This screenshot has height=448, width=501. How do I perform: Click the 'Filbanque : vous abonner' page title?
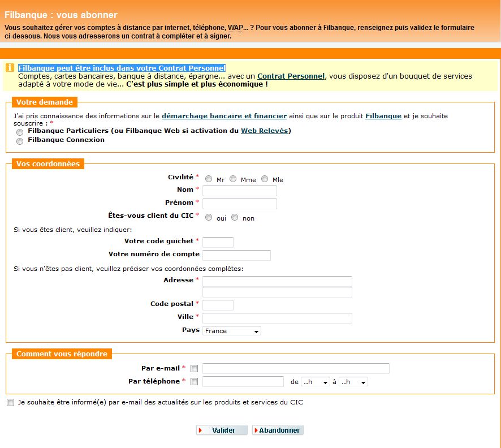(61, 15)
